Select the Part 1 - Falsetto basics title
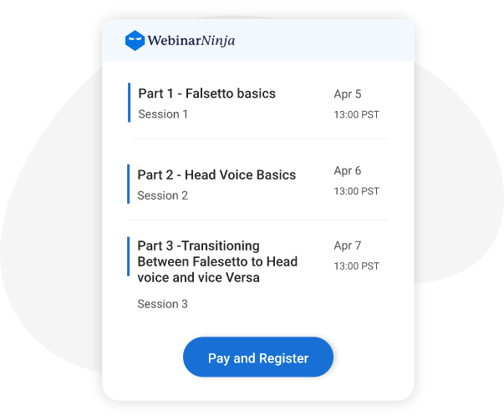 [x=206, y=94]
